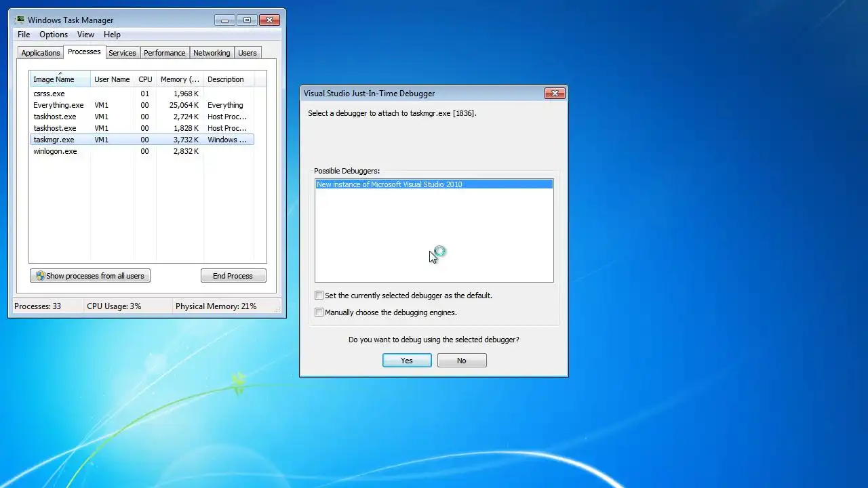Maximize the Windows Task Manager window
868x488 pixels.
[247, 20]
